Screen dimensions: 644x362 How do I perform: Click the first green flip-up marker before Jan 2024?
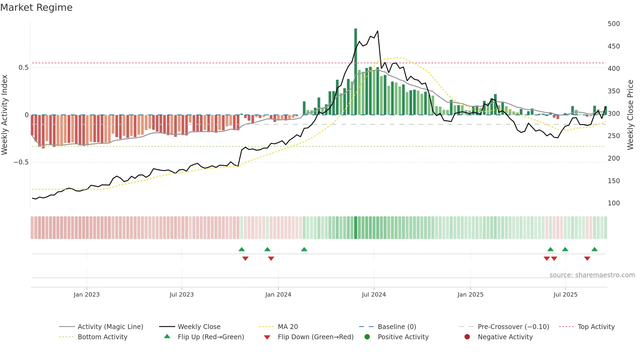tap(241, 249)
